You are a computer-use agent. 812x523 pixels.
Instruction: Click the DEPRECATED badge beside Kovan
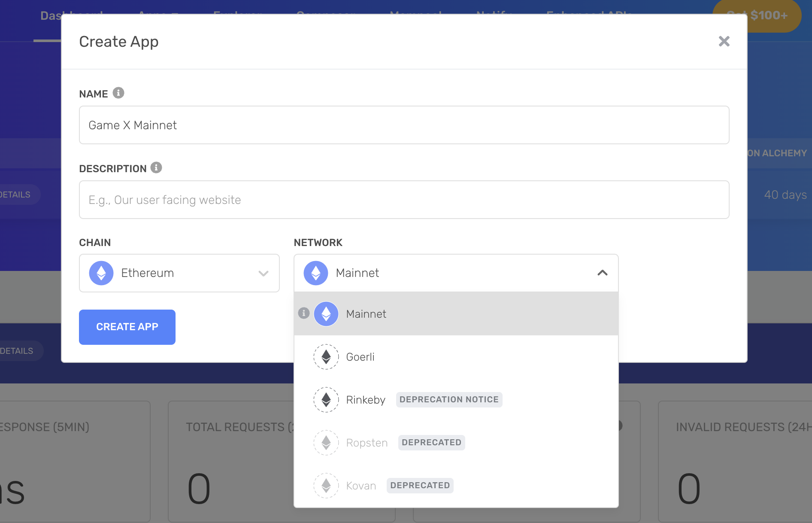pos(420,486)
